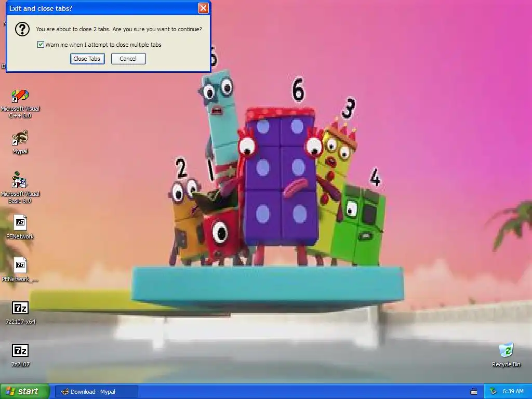Uncheck Warn me when closing multiple tabs

pyautogui.click(x=41, y=45)
